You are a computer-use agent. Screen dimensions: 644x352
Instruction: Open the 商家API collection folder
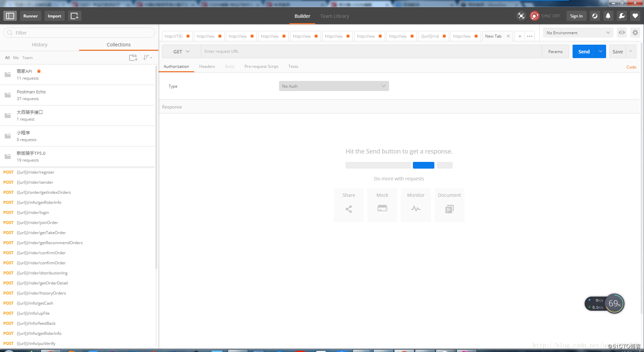[77, 75]
